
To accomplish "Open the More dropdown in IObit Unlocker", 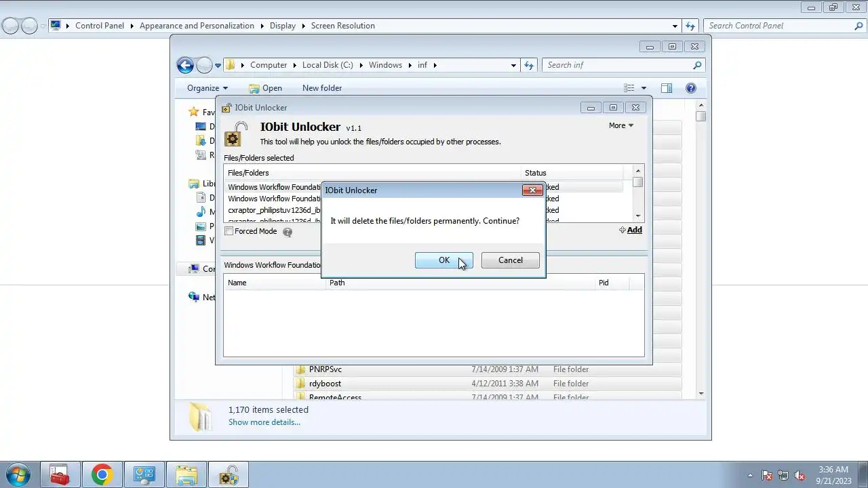I will click(620, 125).
